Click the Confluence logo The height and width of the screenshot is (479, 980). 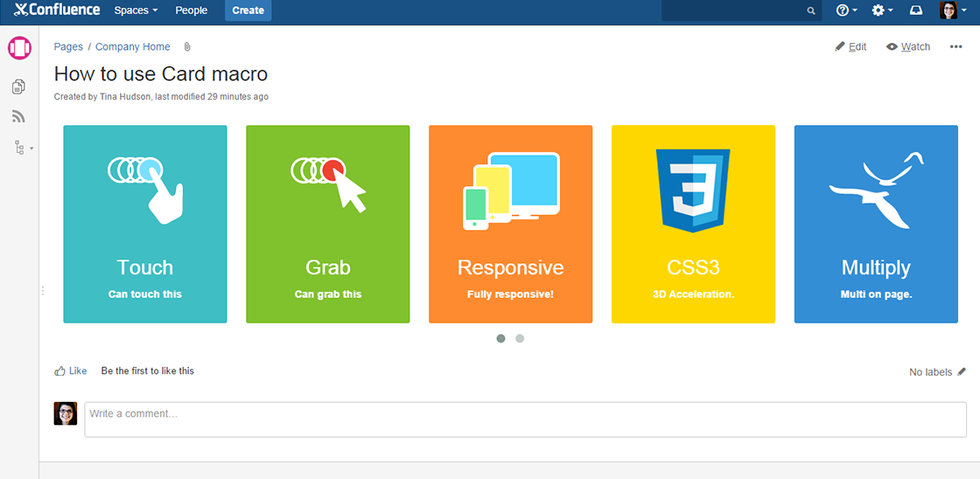56,10
